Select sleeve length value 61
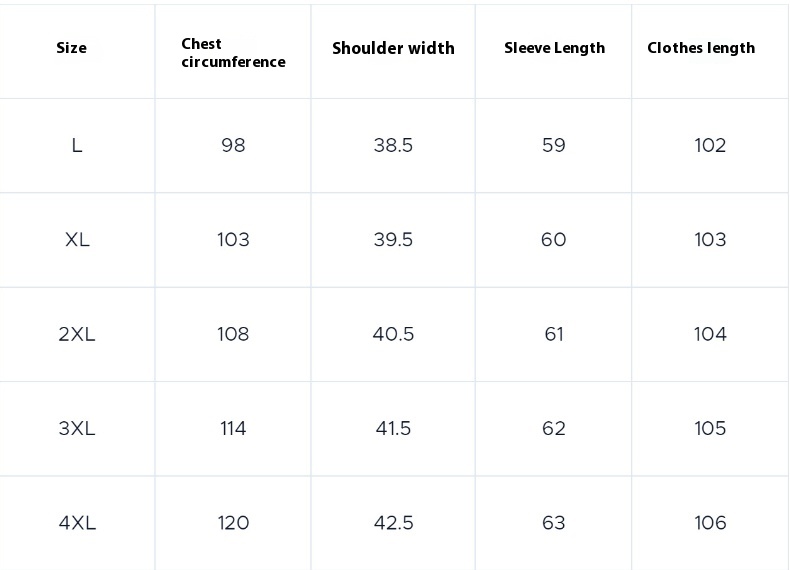Image resolution: width=790 pixels, height=570 pixels. (x=554, y=334)
